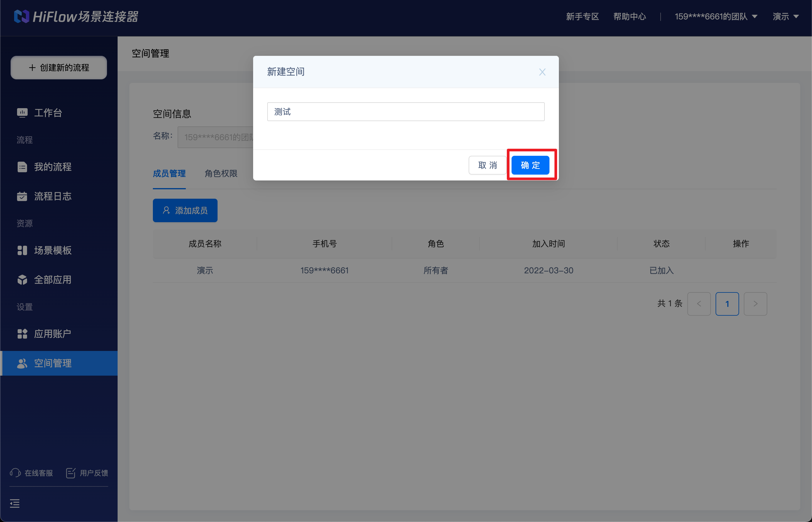This screenshot has width=812, height=522.
Task: Click the 所有者 role cell
Action: point(436,270)
